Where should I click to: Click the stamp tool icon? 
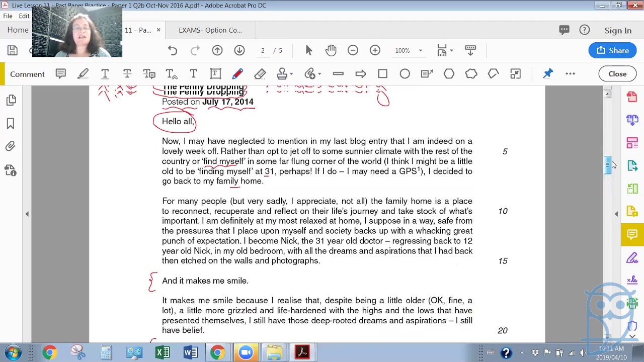pyautogui.click(x=282, y=74)
